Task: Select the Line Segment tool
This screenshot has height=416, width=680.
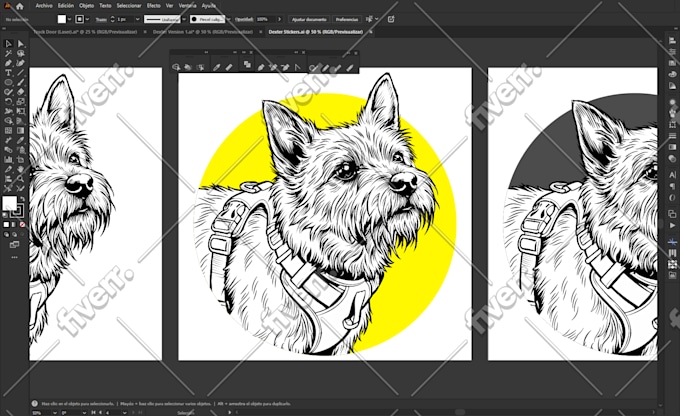Action: 20,72
